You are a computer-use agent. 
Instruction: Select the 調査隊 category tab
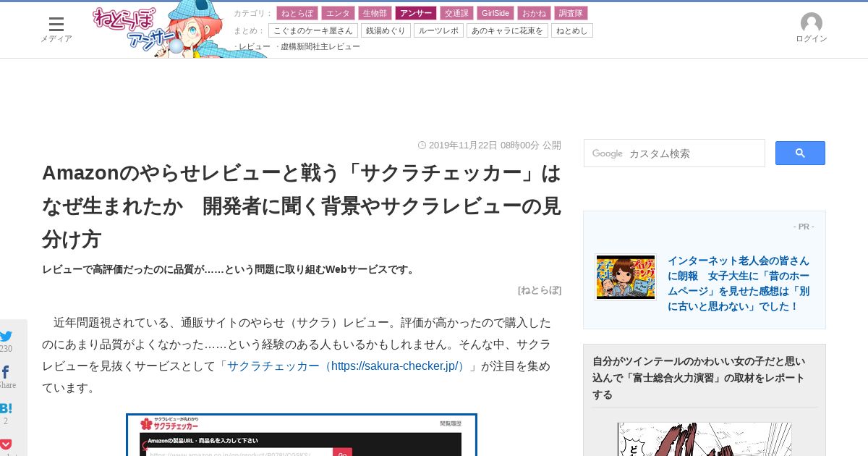point(571,13)
